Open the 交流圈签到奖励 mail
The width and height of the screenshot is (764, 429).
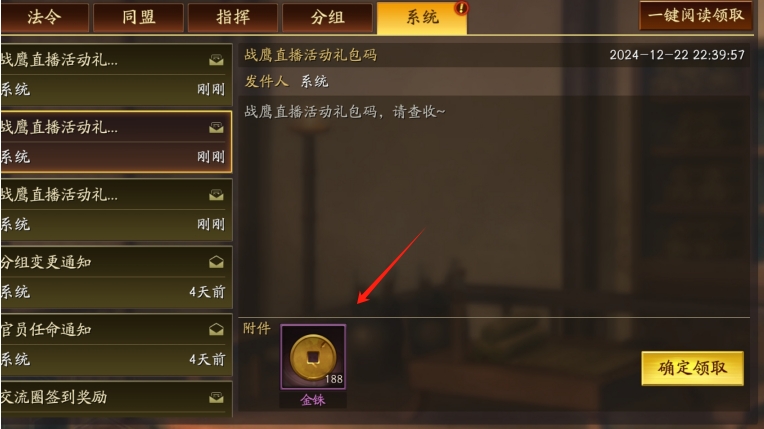pyautogui.click(x=116, y=399)
